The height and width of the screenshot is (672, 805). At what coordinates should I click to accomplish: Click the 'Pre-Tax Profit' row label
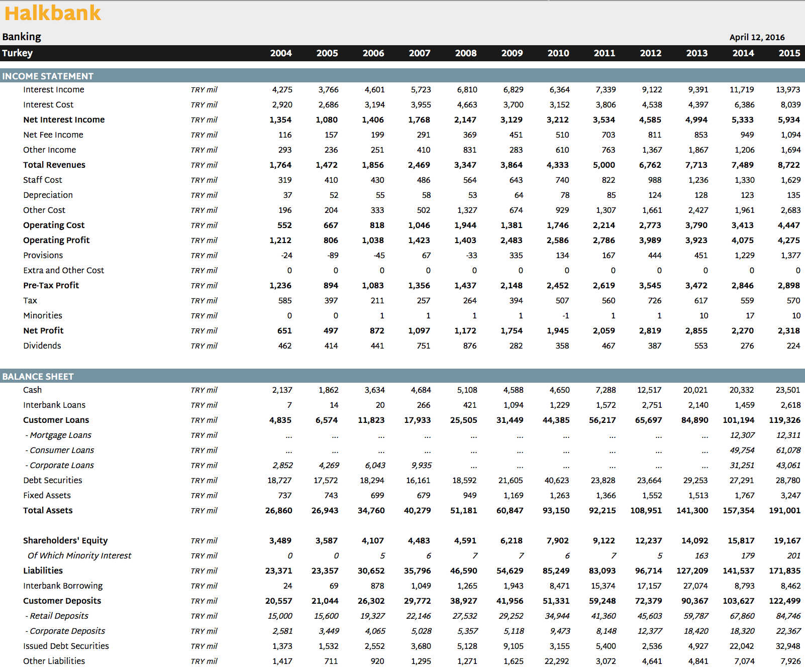click(51, 286)
